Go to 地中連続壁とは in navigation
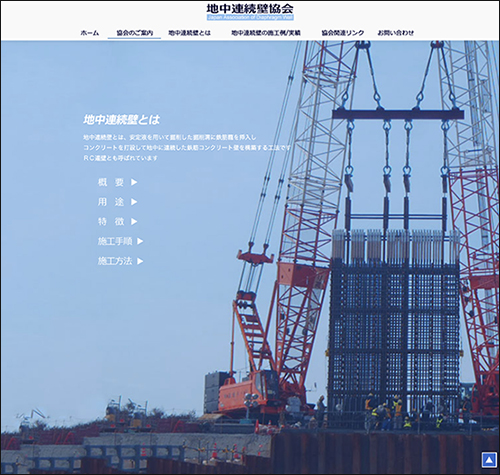The height and width of the screenshot is (475, 500). (x=189, y=33)
